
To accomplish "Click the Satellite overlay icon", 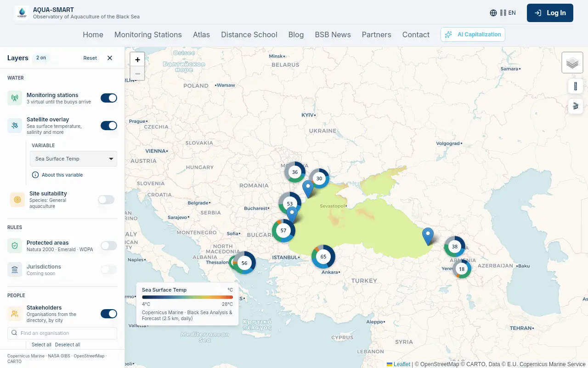I will (15, 126).
